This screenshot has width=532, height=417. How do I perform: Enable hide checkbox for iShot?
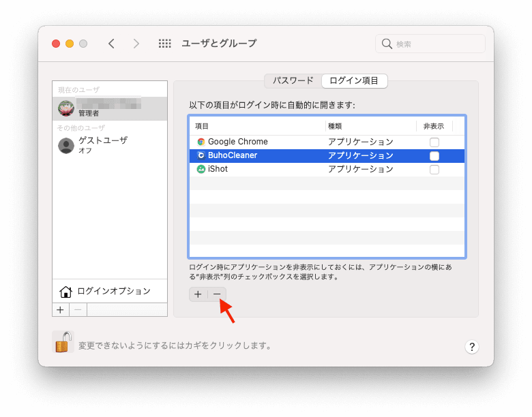(x=434, y=170)
